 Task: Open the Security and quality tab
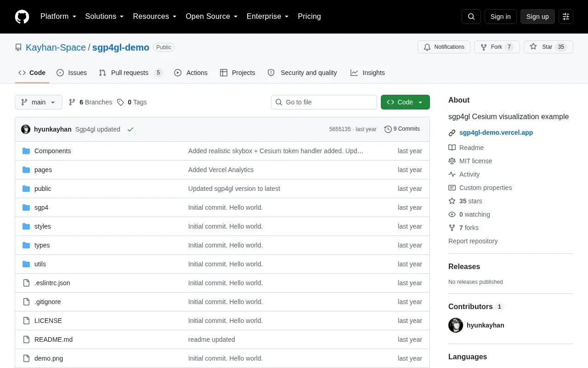302,73
